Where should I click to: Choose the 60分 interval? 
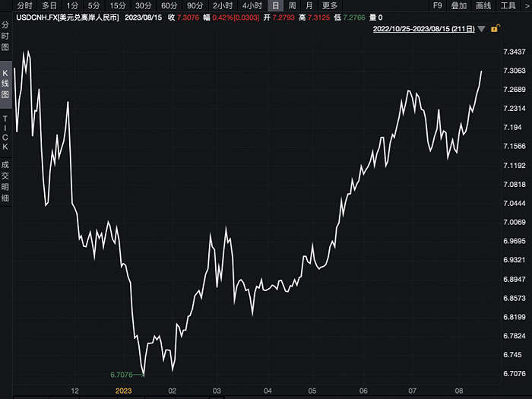coord(169,5)
